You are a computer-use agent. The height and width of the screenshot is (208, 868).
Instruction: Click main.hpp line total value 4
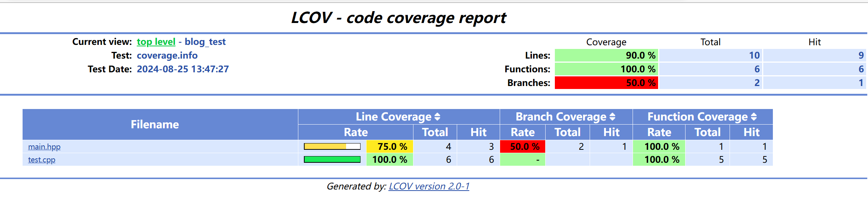tap(448, 146)
